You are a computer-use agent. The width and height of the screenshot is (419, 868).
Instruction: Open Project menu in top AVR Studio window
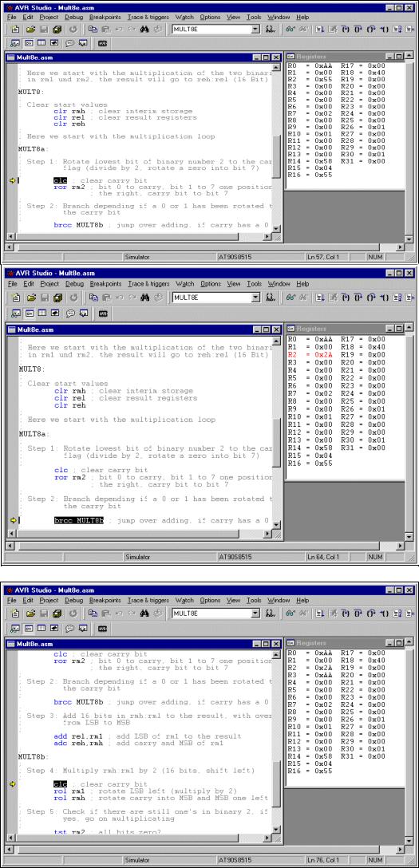(49, 18)
